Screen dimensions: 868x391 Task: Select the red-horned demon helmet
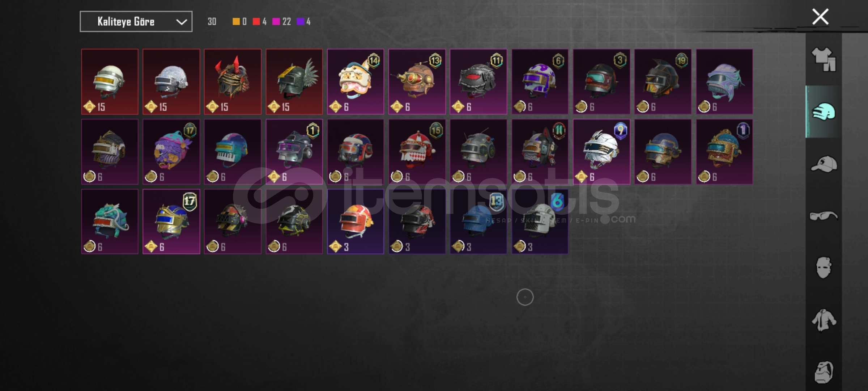pyautogui.click(x=233, y=82)
